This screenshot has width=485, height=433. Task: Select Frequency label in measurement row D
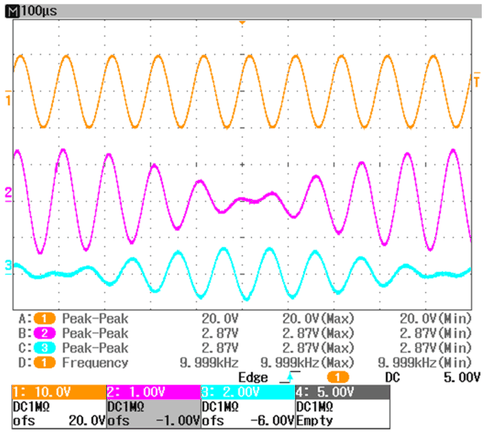[95, 363]
